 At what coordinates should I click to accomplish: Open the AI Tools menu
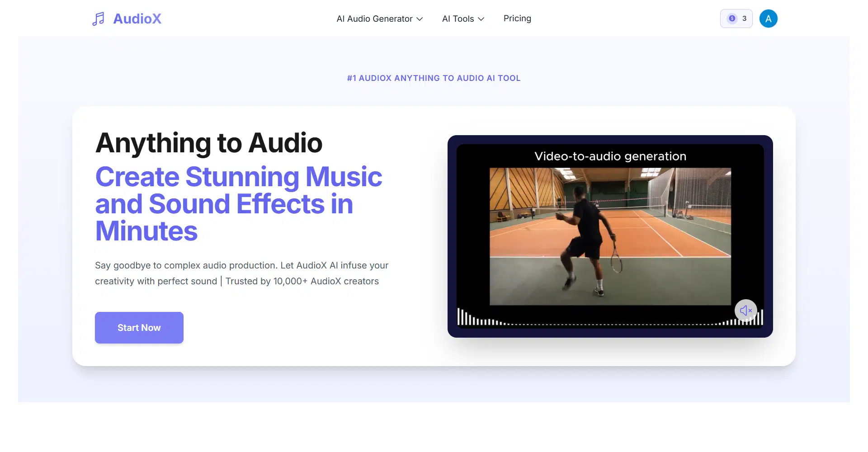458,19
